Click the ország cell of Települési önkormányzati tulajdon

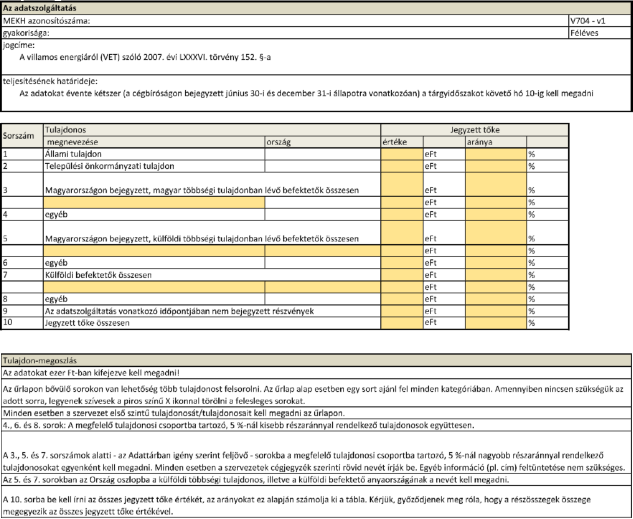click(323, 166)
